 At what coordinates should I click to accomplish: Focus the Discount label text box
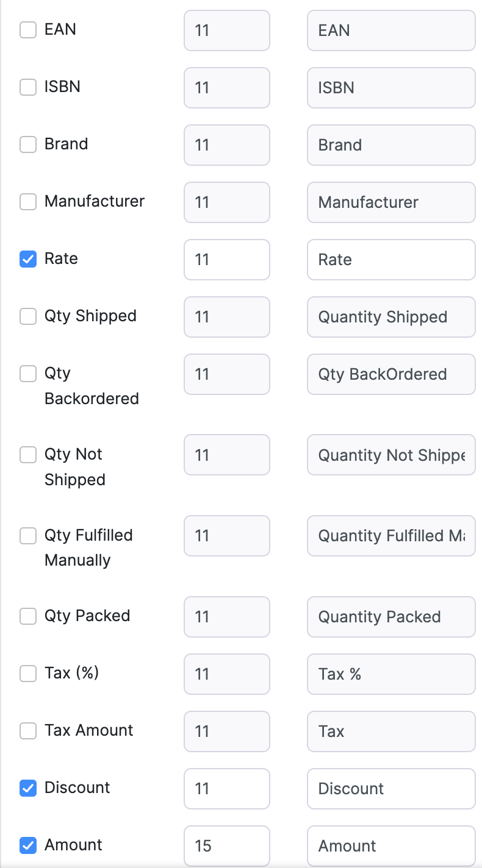click(x=390, y=789)
